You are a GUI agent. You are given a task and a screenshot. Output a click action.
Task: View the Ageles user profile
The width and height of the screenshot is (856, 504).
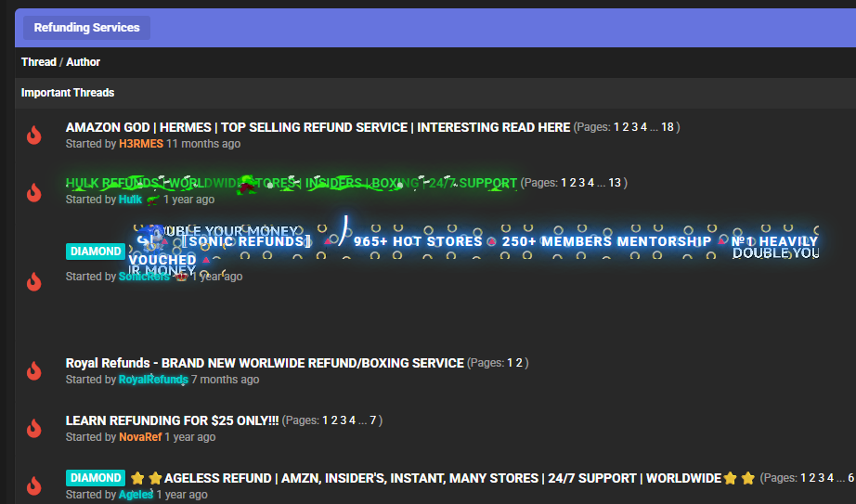pyautogui.click(x=136, y=494)
